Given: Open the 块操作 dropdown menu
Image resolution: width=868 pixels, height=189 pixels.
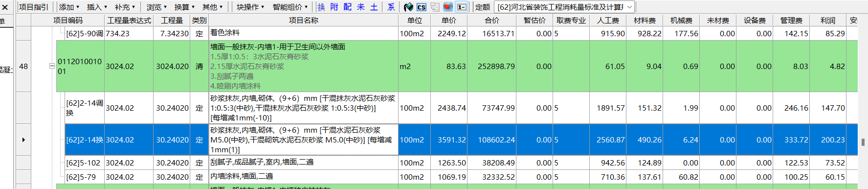Looking at the screenshot, I should point(250,7).
